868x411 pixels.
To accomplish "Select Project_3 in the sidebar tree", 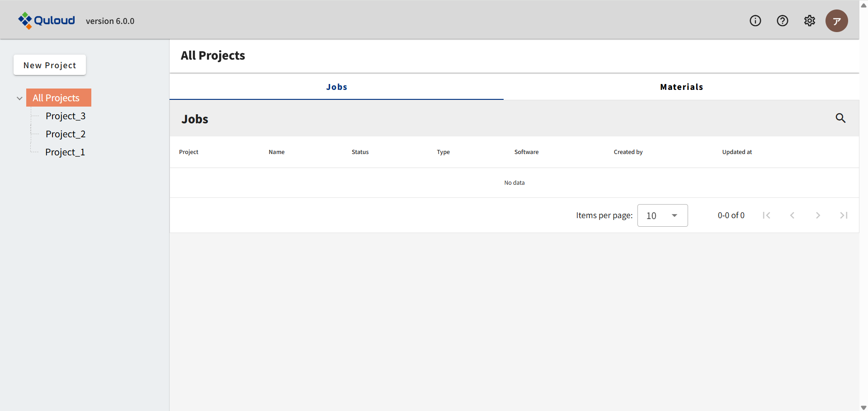I will 66,116.
